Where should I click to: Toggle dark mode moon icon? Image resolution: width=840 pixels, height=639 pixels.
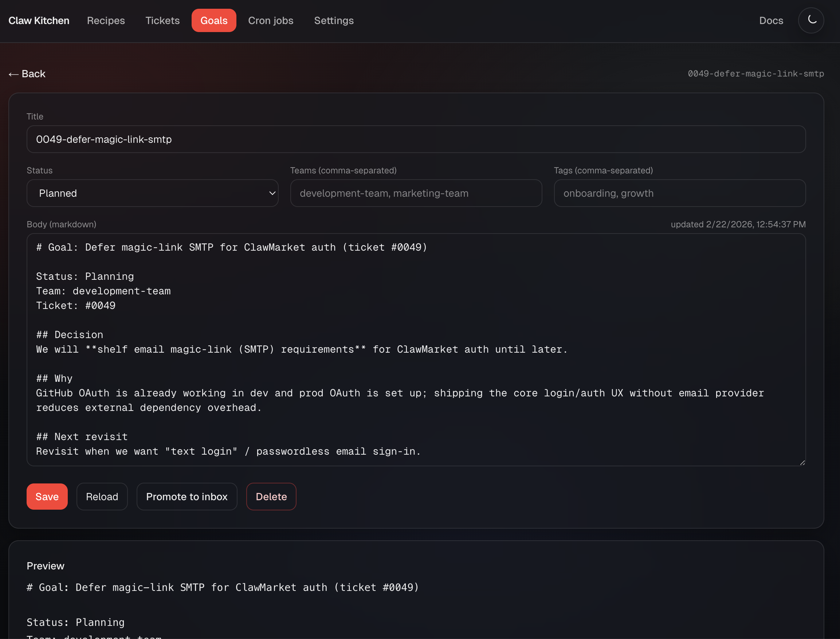tap(811, 20)
